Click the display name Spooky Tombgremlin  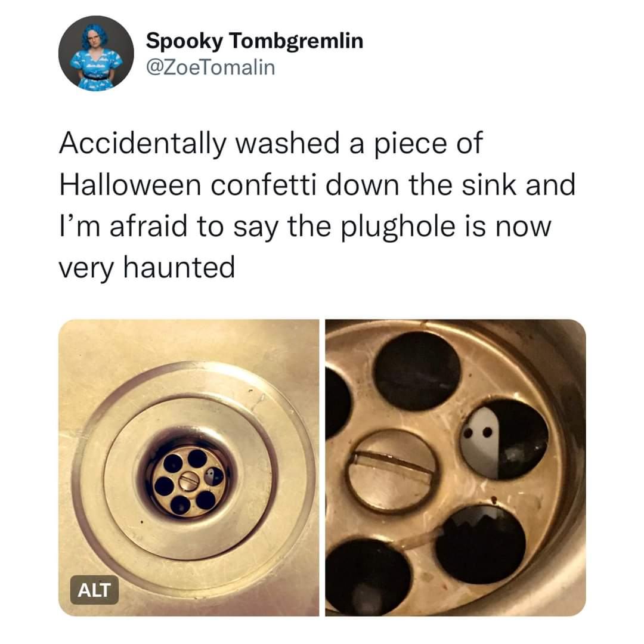tap(254, 41)
